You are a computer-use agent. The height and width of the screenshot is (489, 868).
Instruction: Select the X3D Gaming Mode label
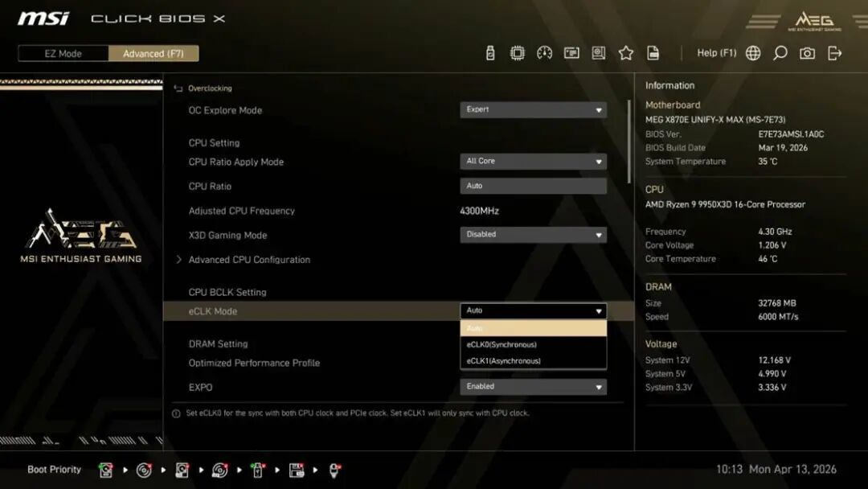coord(227,236)
